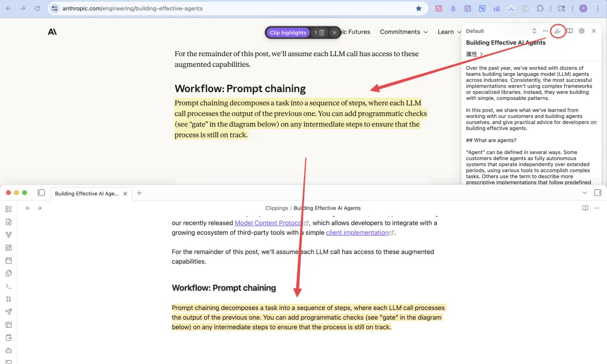Open the client implementation link

pos(357,233)
